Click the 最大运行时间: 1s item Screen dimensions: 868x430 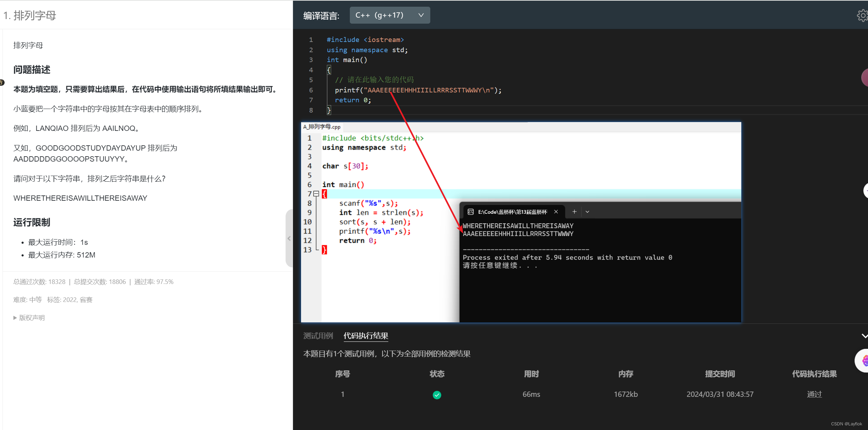point(58,242)
